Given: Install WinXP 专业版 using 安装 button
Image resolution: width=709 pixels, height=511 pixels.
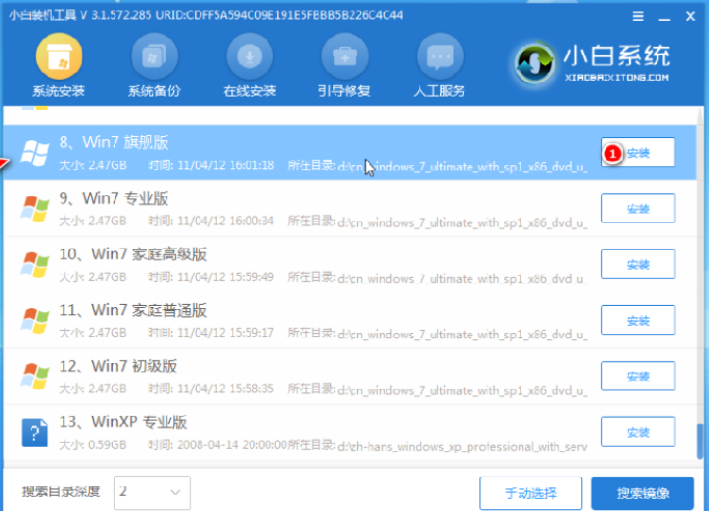Looking at the screenshot, I should (637, 432).
